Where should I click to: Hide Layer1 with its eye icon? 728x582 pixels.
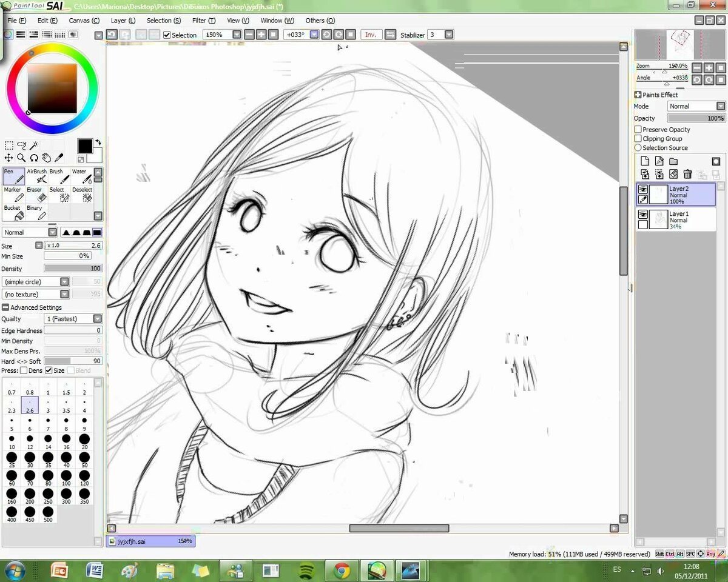click(643, 215)
